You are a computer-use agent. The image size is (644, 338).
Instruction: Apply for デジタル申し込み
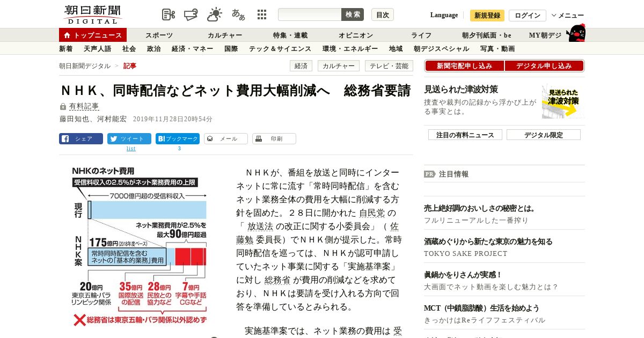click(x=544, y=66)
